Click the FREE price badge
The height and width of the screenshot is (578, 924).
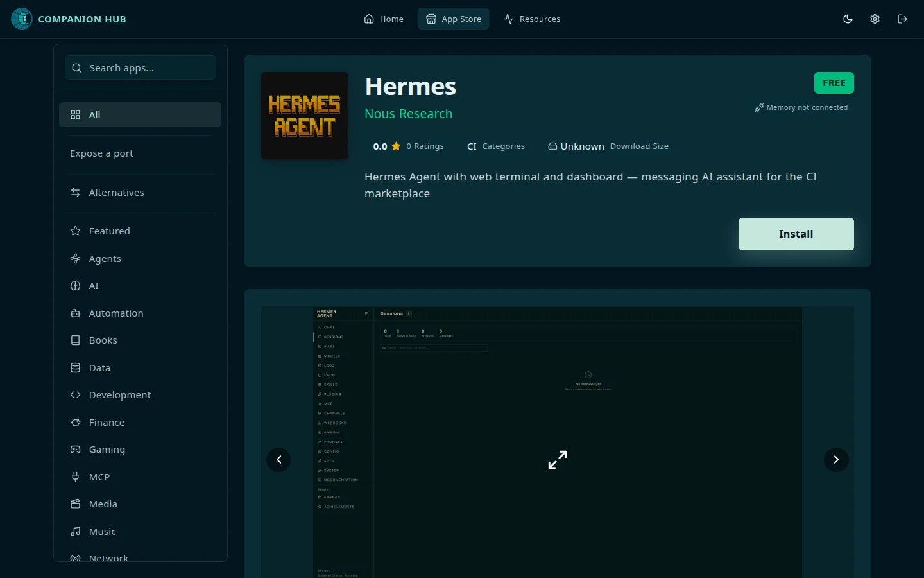[x=834, y=83]
